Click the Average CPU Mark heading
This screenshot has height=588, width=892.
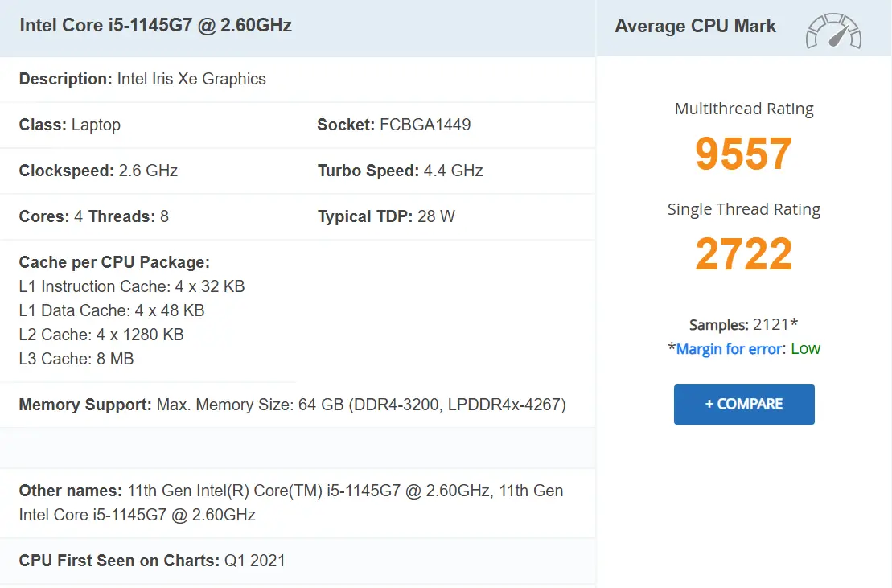pyautogui.click(x=695, y=27)
